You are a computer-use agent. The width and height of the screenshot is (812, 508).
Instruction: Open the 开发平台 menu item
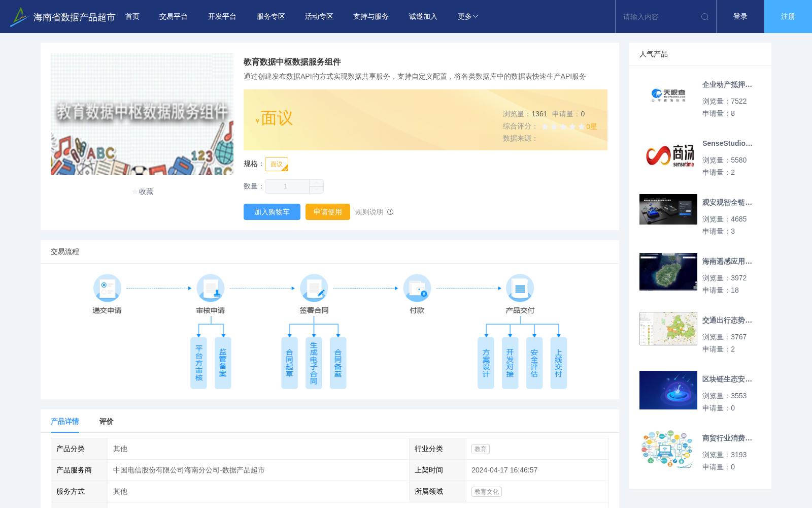point(222,17)
